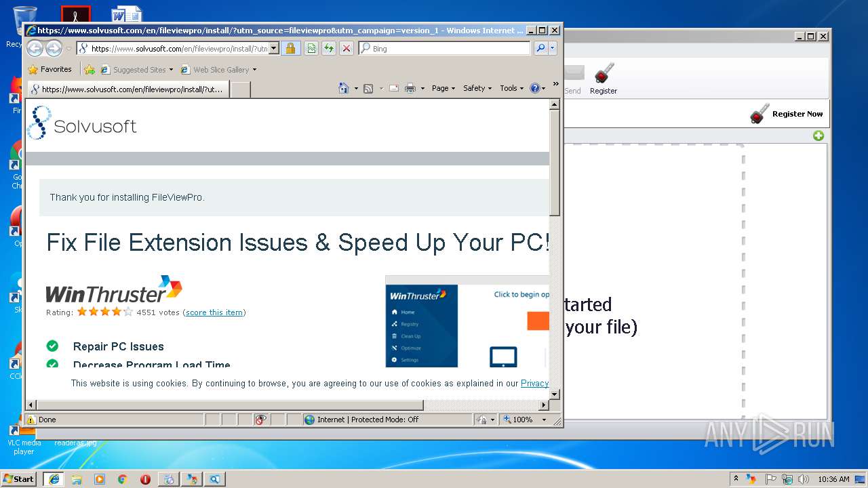The height and width of the screenshot is (488, 868).
Task: Click the WinThruster logo
Action: [x=114, y=289]
